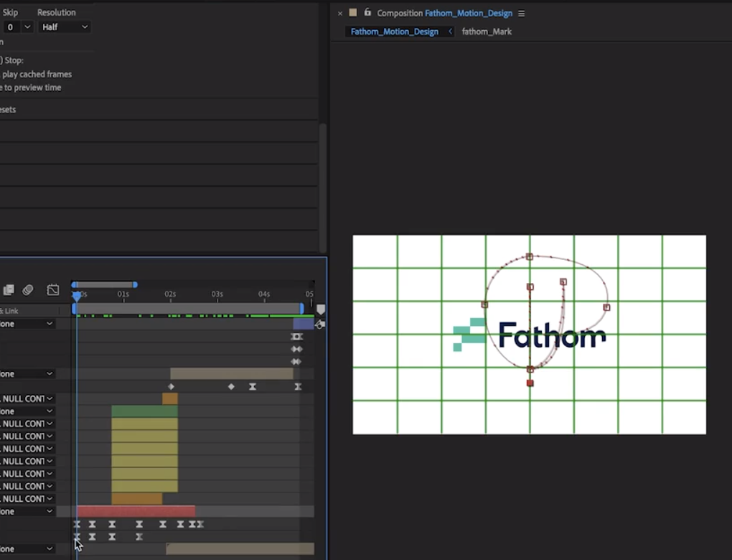Click the rightmost vertex of the motion path
Image resolution: width=732 pixels, height=560 pixels.
(x=606, y=307)
